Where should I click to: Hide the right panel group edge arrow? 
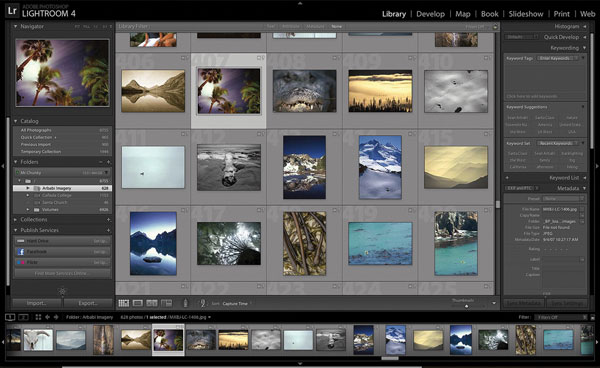pos(597,166)
